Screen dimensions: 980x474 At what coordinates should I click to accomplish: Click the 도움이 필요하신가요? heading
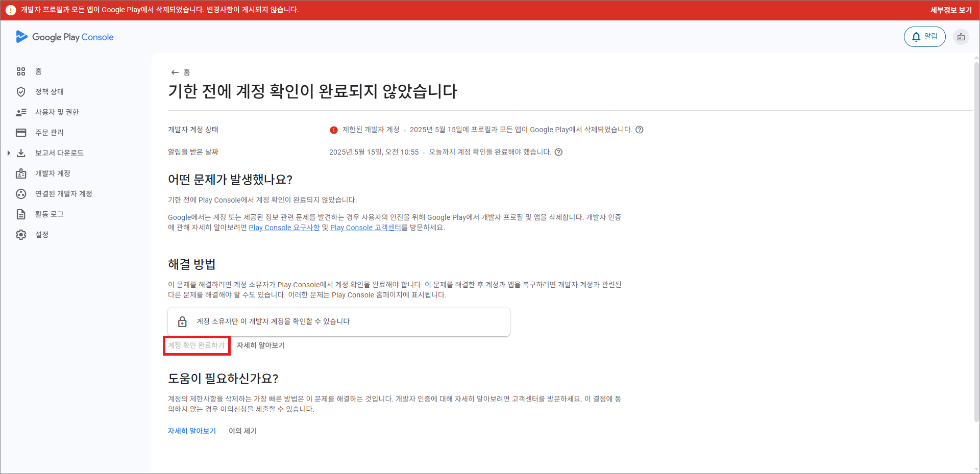coord(223,379)
